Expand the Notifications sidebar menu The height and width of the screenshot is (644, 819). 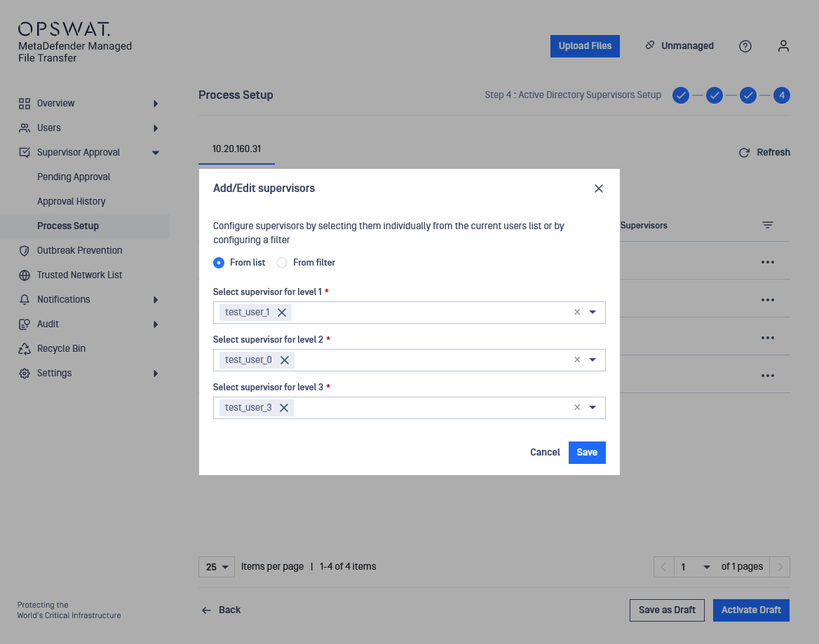pos(156,300)
